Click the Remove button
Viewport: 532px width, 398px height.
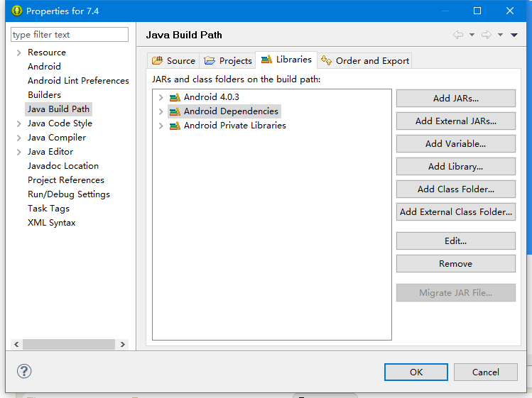click(456, 264)
